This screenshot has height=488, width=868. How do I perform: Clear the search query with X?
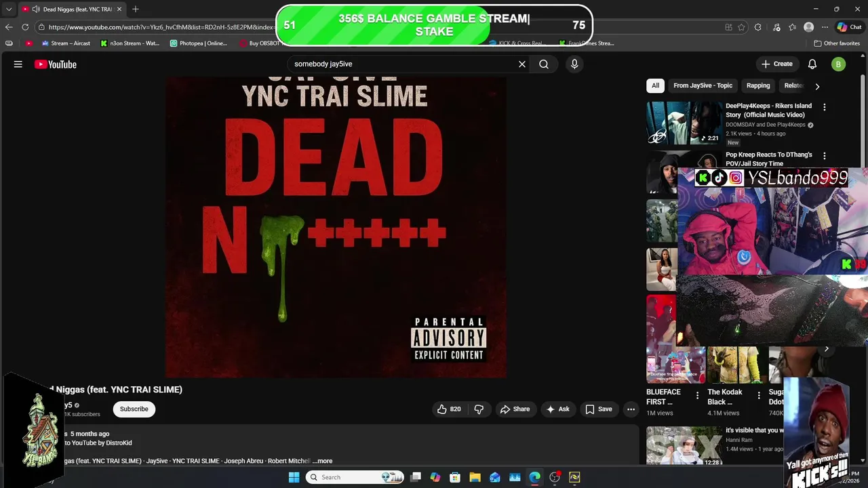(x=522, y=64)
